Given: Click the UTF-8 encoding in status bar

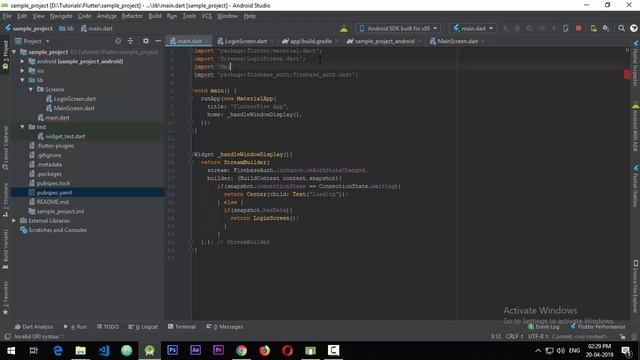Looking at the screenshot, I should [x=538, y=337].
